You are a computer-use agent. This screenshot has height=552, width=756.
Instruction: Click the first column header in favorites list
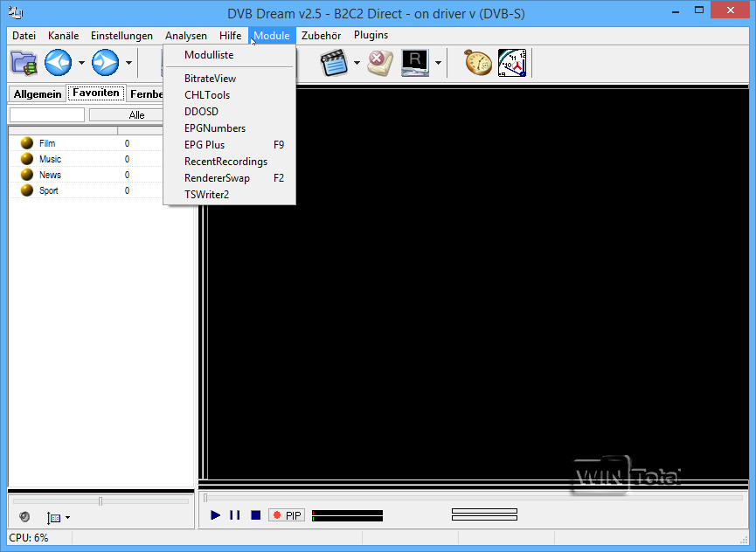pyautogui.click(x=63, y=130)
